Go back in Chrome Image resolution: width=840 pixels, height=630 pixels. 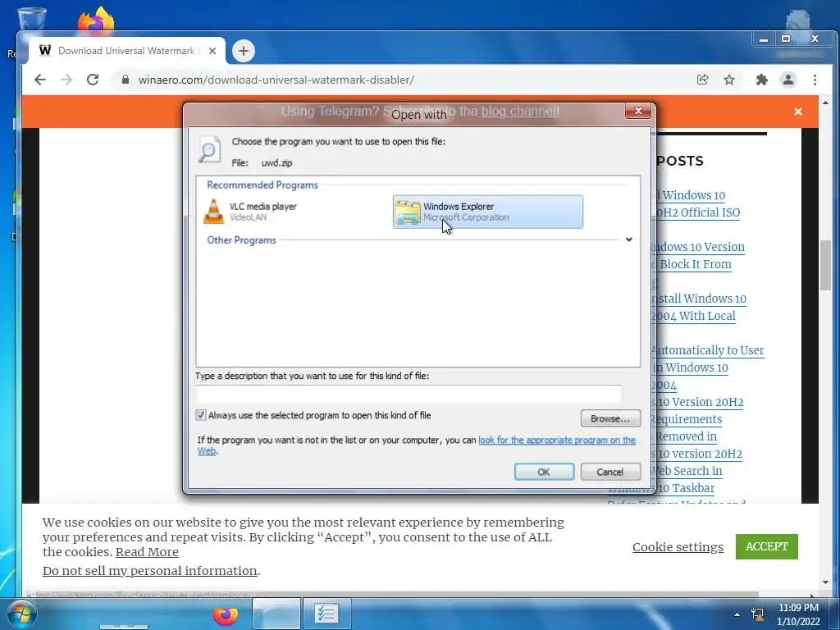point(40,80)
